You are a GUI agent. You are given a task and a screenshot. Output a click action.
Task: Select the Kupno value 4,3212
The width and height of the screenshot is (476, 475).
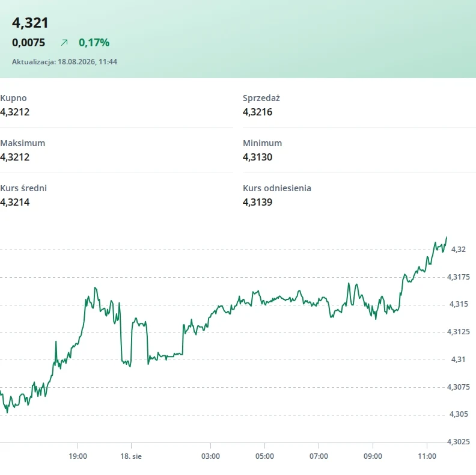15,112
